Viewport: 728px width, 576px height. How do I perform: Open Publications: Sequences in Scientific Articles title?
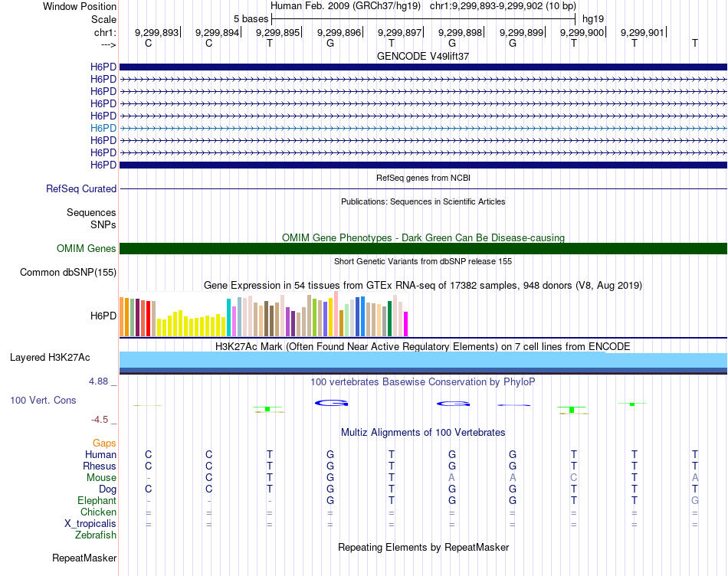click(423, 201)
